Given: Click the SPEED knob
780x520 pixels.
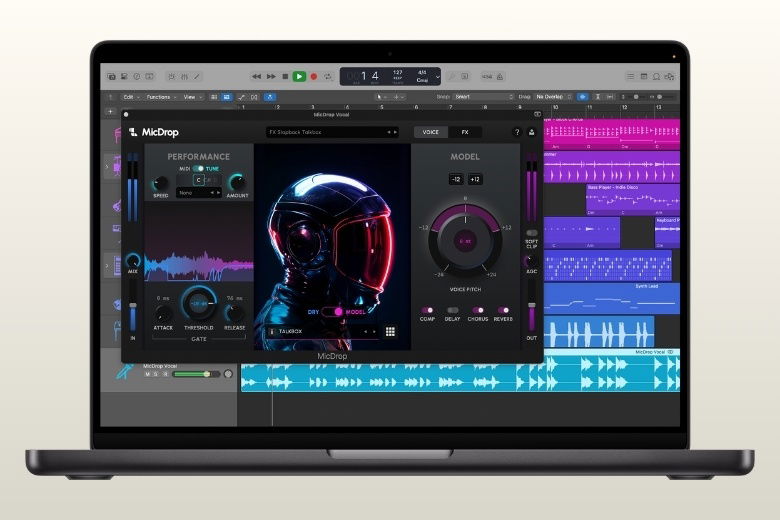Looking at the screenshot, I should [x=160, y=184].
